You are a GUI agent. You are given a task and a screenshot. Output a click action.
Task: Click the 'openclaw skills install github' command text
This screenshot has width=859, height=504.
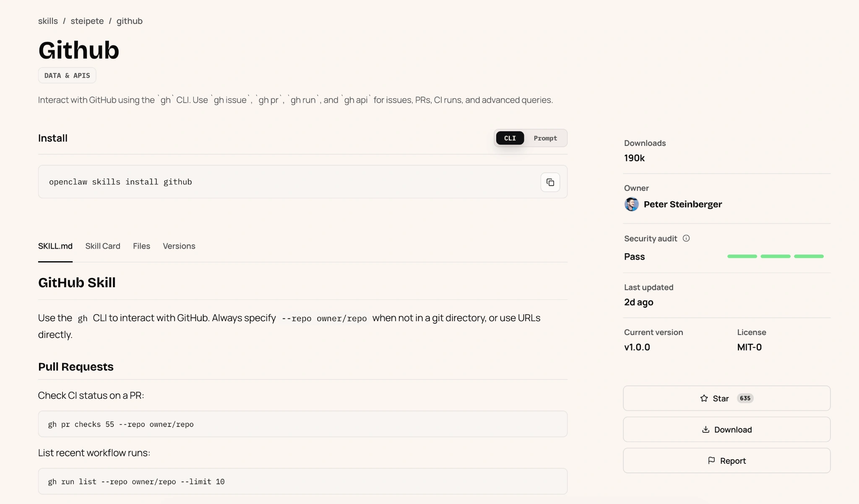(x=120, y=182)
